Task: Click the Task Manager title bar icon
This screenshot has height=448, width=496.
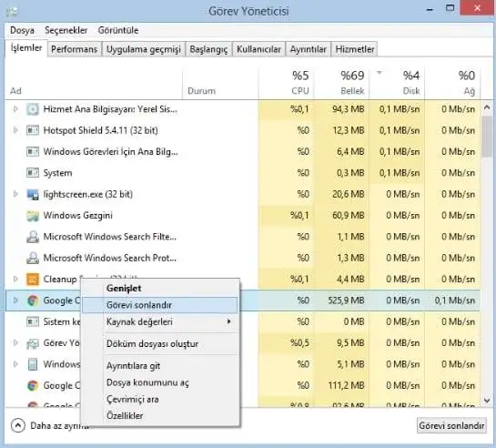Action: coord(12,12)
